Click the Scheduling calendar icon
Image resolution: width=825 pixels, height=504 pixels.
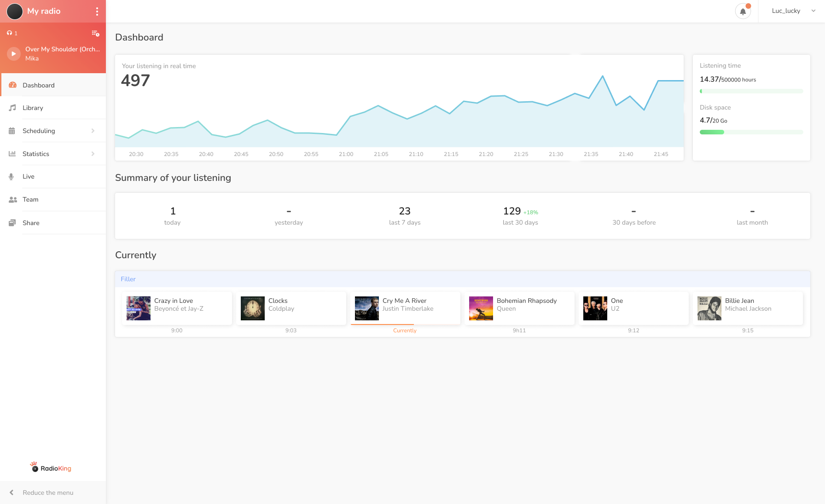tap(12, 131)
